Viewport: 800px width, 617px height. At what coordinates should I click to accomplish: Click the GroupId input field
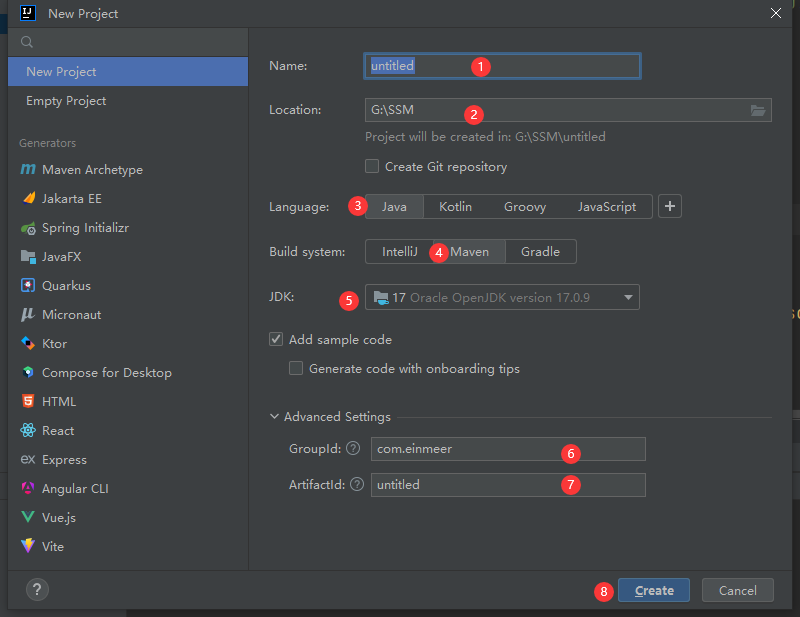[x=508, y=449]
